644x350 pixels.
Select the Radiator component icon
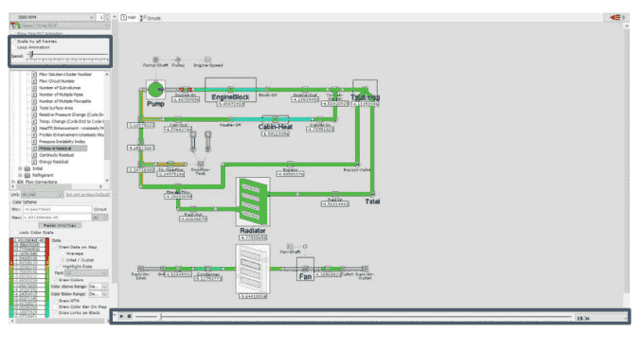(253, 201)
